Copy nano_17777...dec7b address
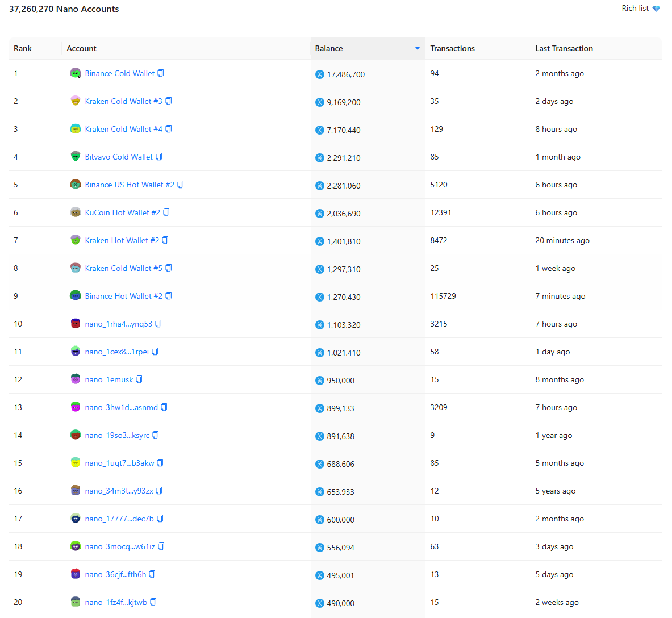This screenshot has width=672, height=618. pos(160,519)
